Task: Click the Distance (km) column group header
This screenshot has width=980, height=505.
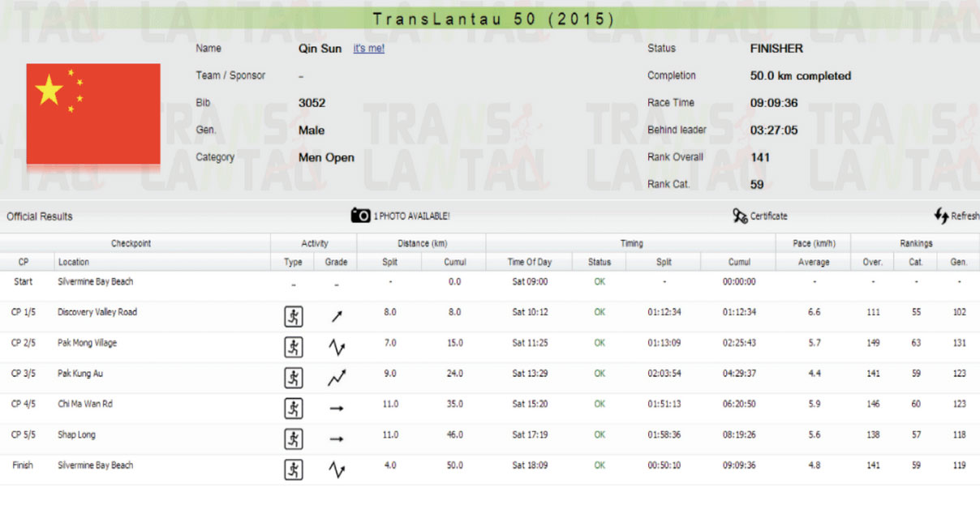Action: pyautogui.click(x=423, y=243)
